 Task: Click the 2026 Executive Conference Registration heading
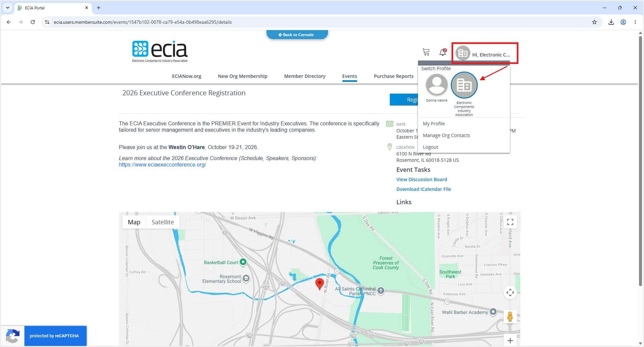[x=184, y=93]
